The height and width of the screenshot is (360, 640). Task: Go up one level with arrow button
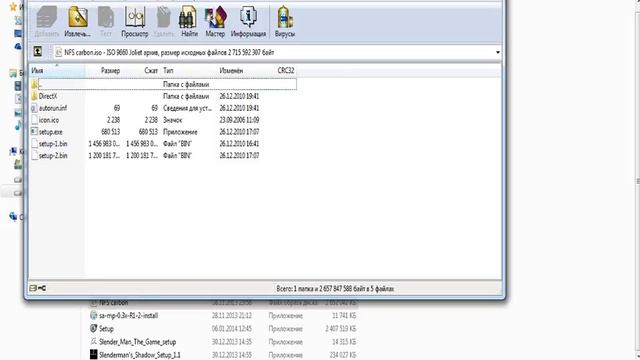pyautogui.click(x=38, y=51)
